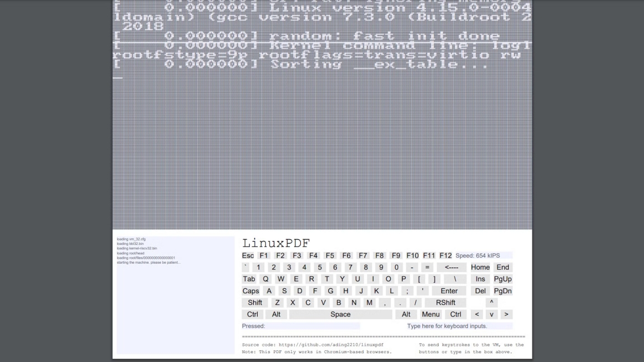Click the backslash key button

[455, 279]
